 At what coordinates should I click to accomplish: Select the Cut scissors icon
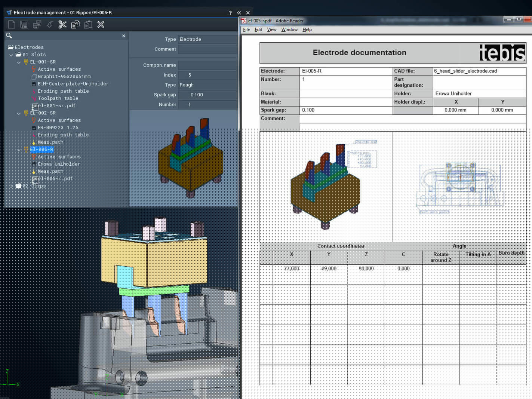[x=62, y=25]
